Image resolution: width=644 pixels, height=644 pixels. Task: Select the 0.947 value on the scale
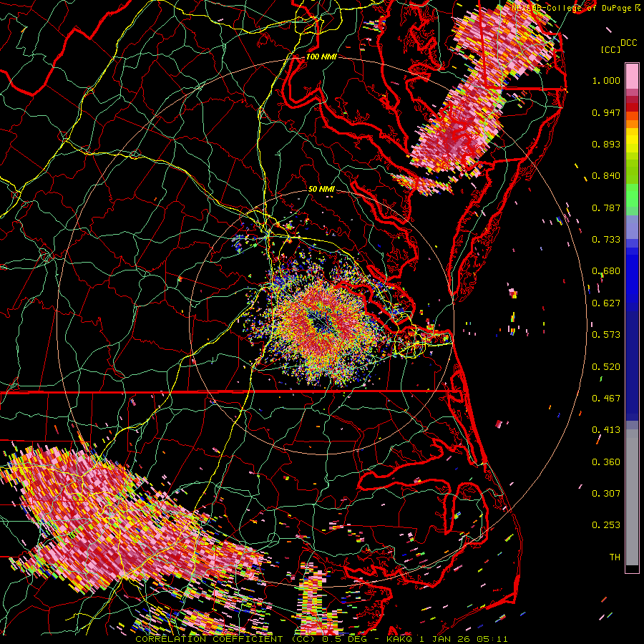coord(606,112)
